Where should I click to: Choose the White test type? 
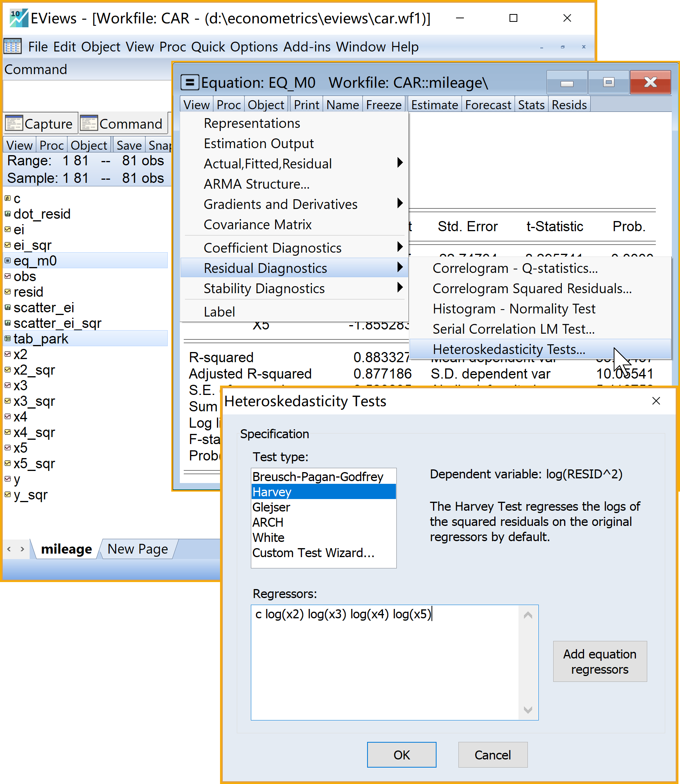(x=268, y=538)
